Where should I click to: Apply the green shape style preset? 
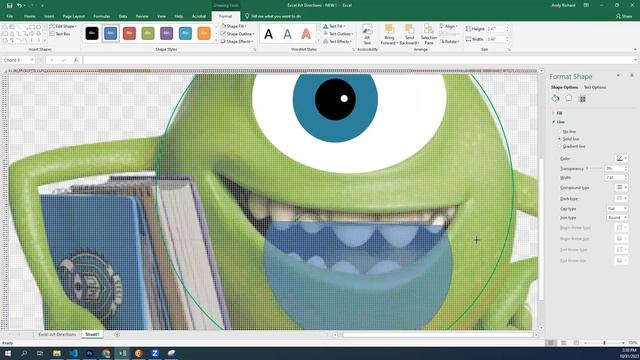148,33
